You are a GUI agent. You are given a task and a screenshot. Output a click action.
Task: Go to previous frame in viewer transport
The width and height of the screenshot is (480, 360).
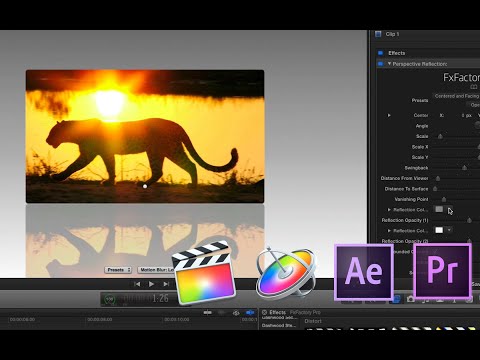pos(137,284)
